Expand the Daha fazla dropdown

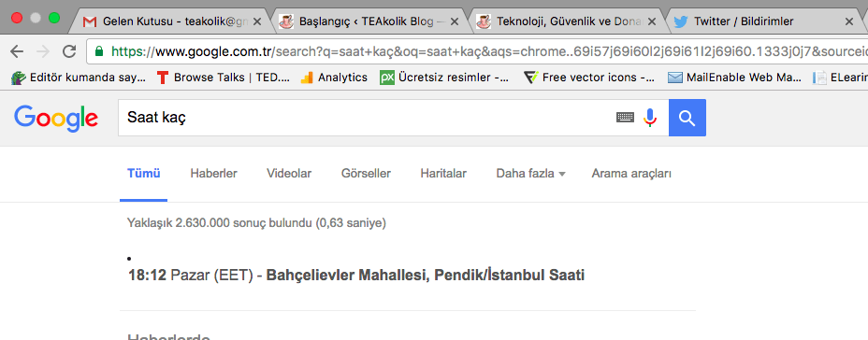tap(530, 174)
